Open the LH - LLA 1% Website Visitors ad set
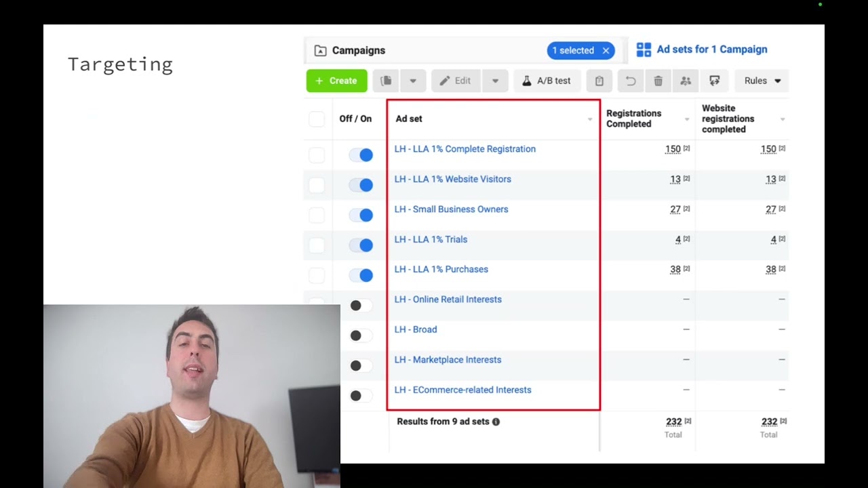Image resolution: width=868 pixels, height=488 pixels. pyautogui.click(x=453, y=179)
